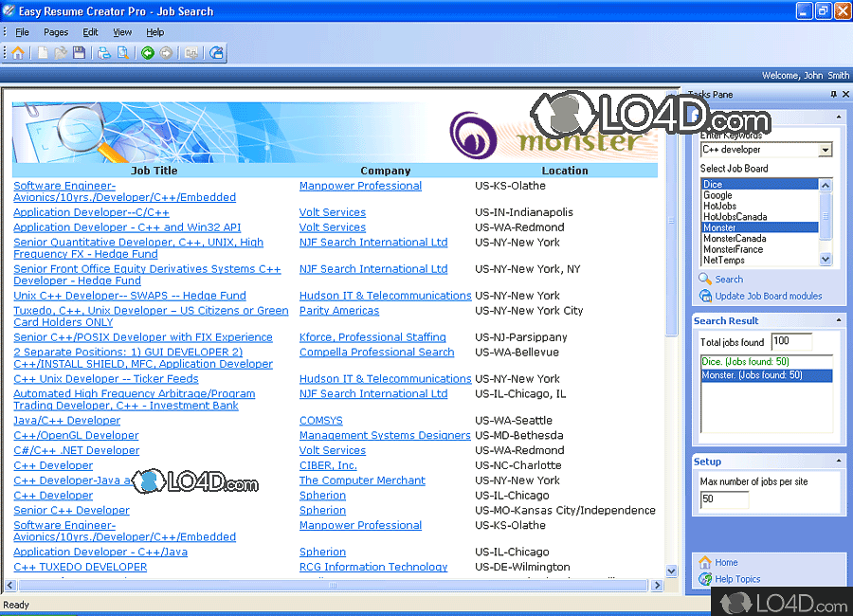Open the Help menu
Image resolution: width=853 pixels, height=616 pixels.
[155, 32]
